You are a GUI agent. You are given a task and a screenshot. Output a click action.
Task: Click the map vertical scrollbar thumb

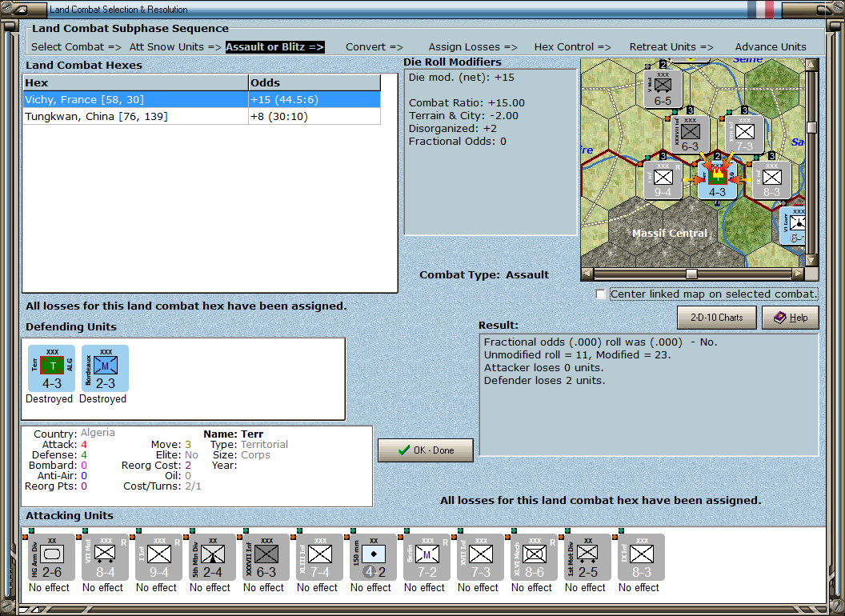click(811, 128)
